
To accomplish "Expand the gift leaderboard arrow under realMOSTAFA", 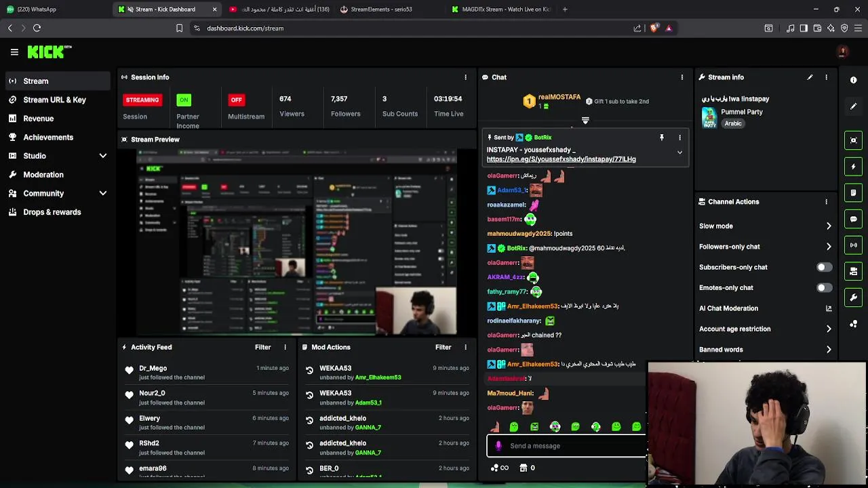I will 585,121.
